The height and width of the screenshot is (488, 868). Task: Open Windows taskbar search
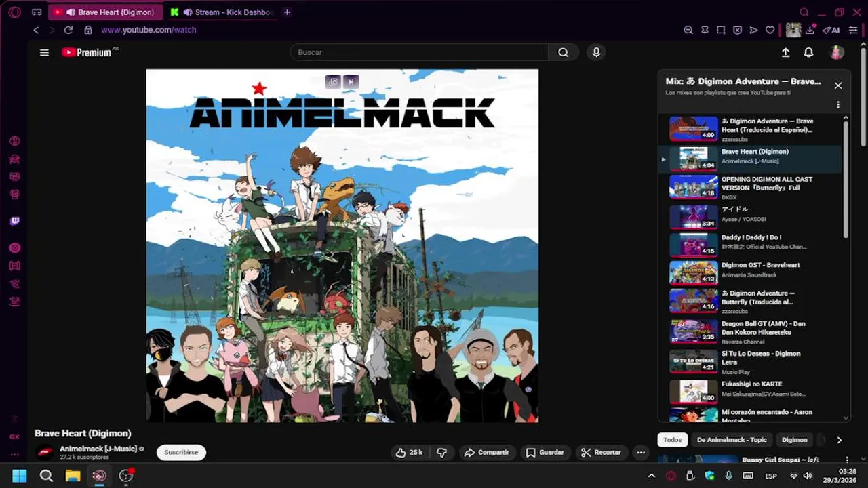point(46,476)
